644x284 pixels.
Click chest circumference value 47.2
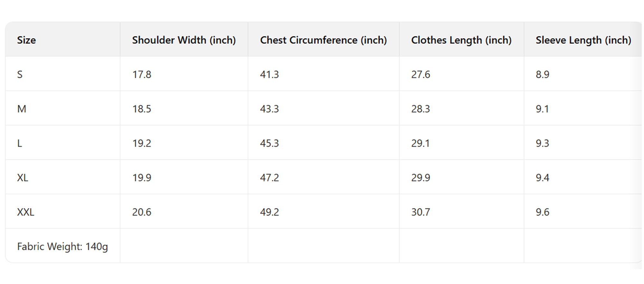(270, 178)
